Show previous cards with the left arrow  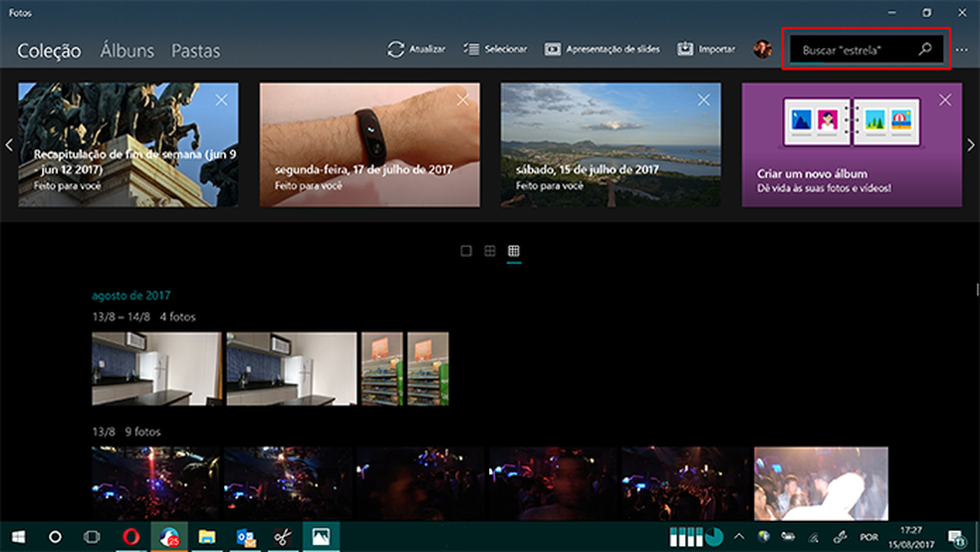point(9,145)
